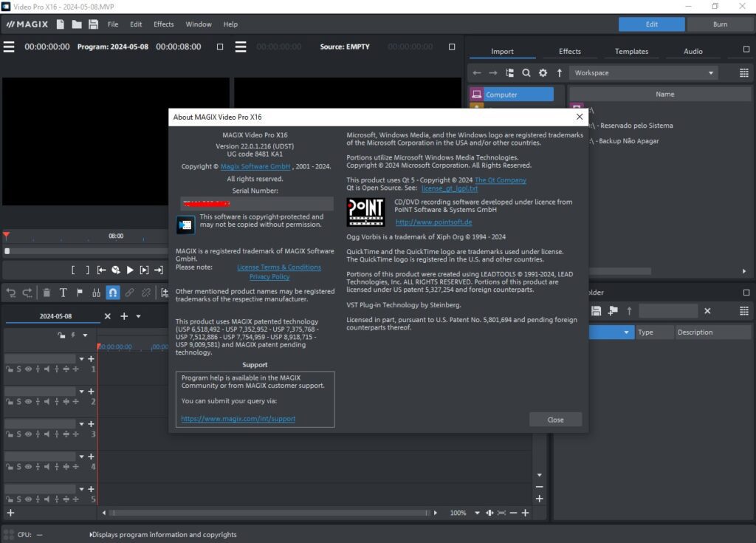Toggle Mute on track 1
Viewport: 756px width, 543px height.
(x=47, y=369)
